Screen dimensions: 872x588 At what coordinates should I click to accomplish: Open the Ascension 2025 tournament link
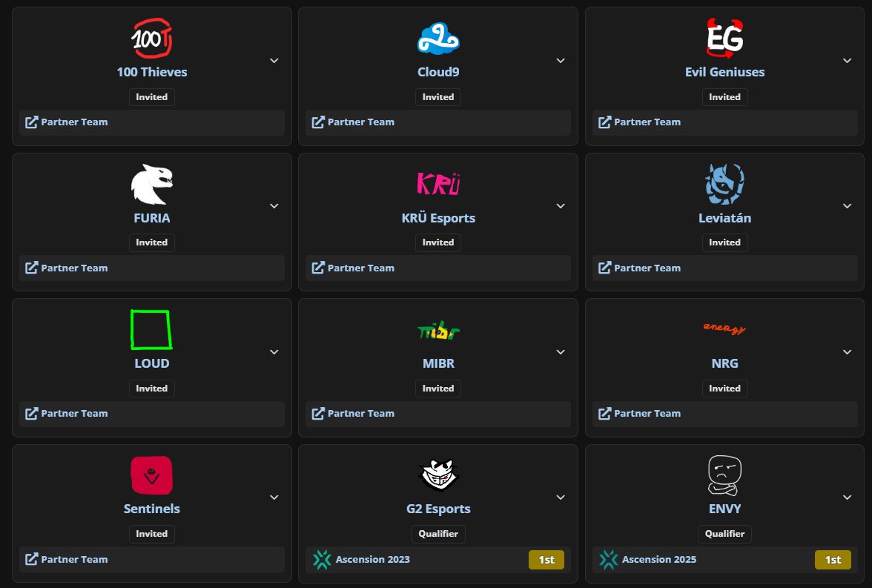(659, 559)
